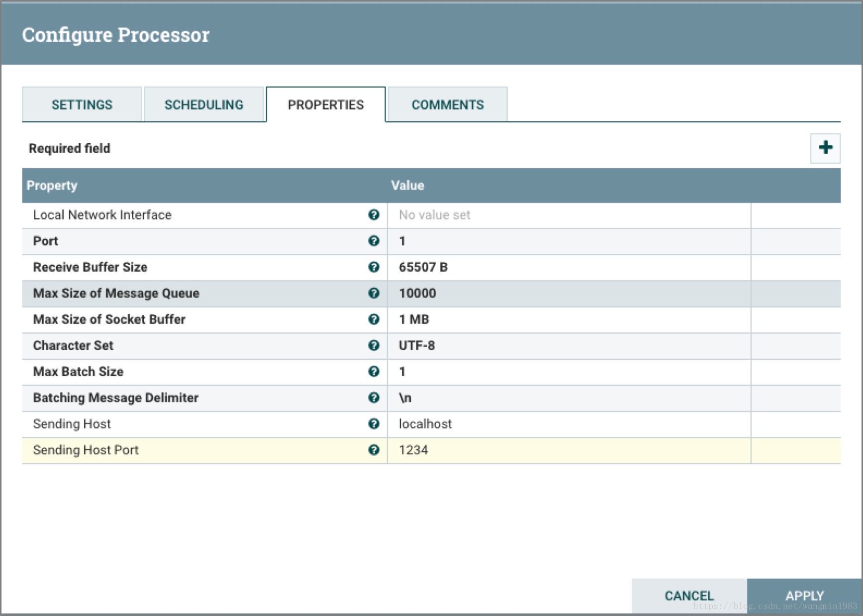
Task: Click help icon for Port property
Action: [374, 241]
